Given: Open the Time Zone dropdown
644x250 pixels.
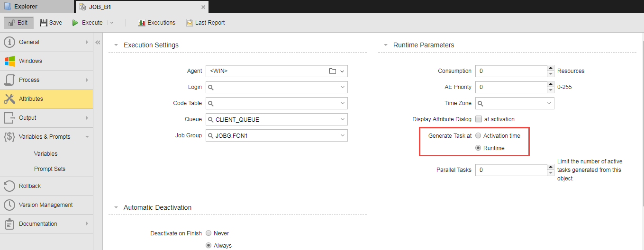Looking at the screenshot, I should coord(549,103).
